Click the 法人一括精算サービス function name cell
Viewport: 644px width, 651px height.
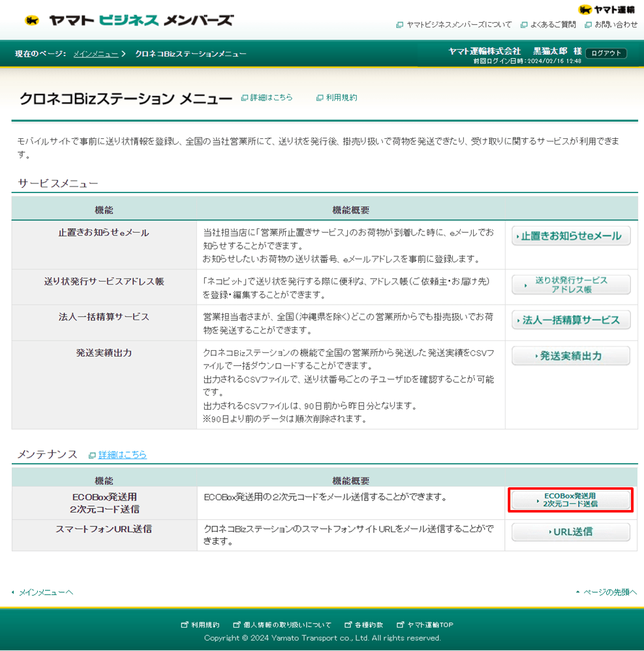pyautogui.click(x=104, y=323)
